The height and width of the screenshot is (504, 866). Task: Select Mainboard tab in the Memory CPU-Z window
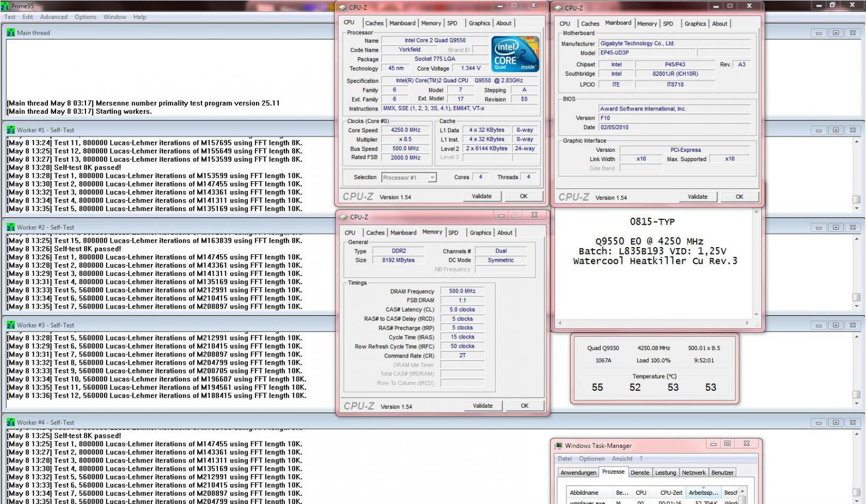[x=404, y=232]
